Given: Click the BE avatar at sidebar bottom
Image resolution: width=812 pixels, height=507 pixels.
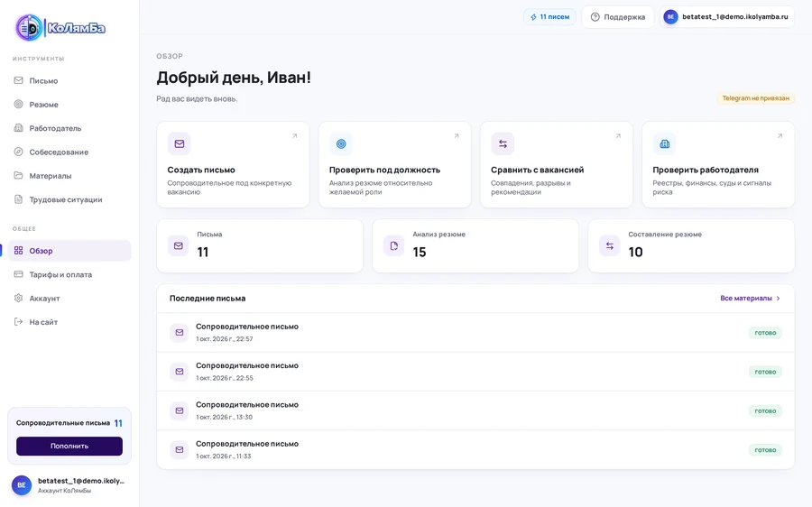Looking at the screenshot, I should (22, 485).
